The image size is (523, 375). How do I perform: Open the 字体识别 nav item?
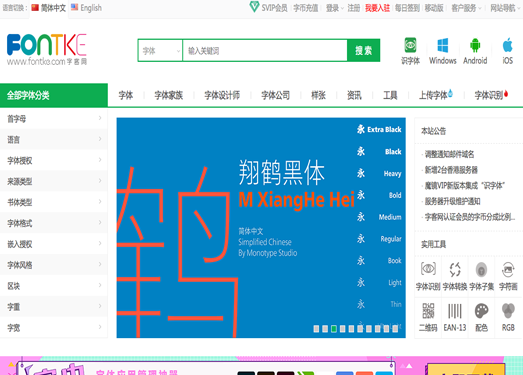tap(491, 95)
